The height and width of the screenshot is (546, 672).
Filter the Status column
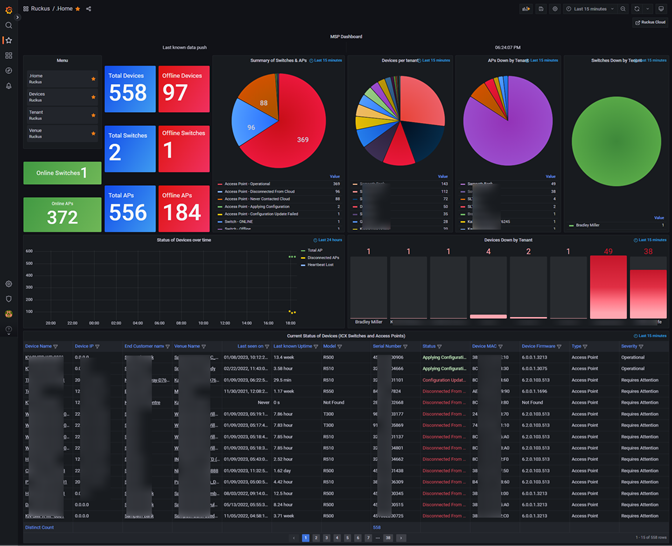(439, 346)
